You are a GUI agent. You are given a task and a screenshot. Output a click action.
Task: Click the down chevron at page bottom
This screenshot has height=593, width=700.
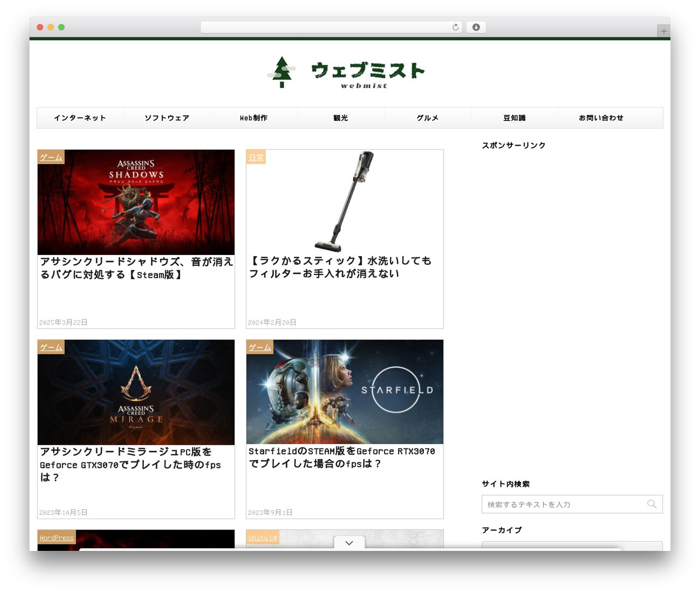[349, 543]
